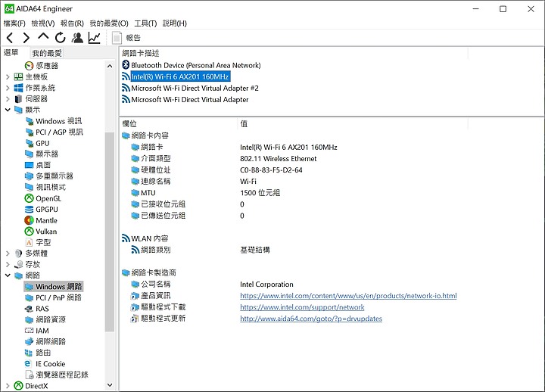Select Microsoft Wi-Fi Direct Virtual Adapter without a number
Screen dimensions: 545x392
click(x=185, y=100)
